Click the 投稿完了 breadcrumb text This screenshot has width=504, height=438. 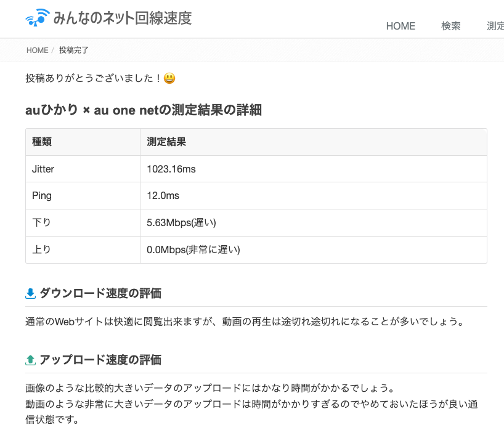point(74,50)
